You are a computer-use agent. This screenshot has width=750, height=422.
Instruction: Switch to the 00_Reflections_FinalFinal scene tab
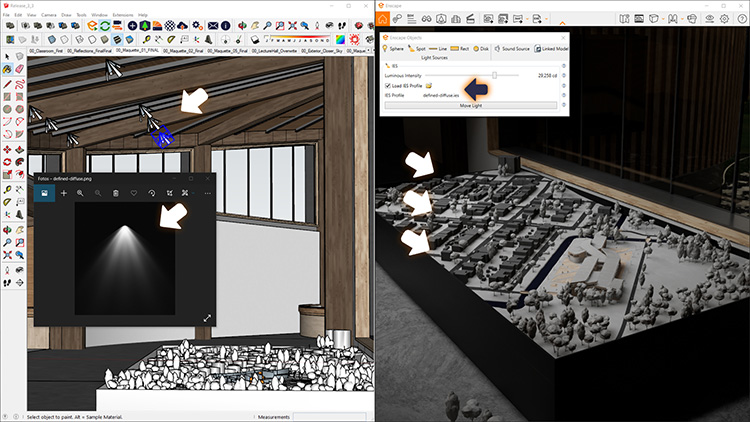pos(89,50)
